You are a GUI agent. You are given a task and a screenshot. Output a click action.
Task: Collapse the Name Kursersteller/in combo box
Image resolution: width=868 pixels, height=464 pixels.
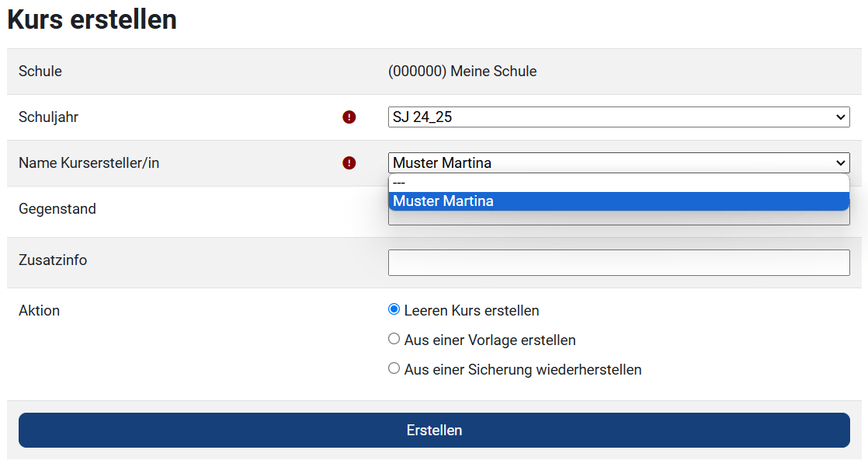(x=618, y=163)
